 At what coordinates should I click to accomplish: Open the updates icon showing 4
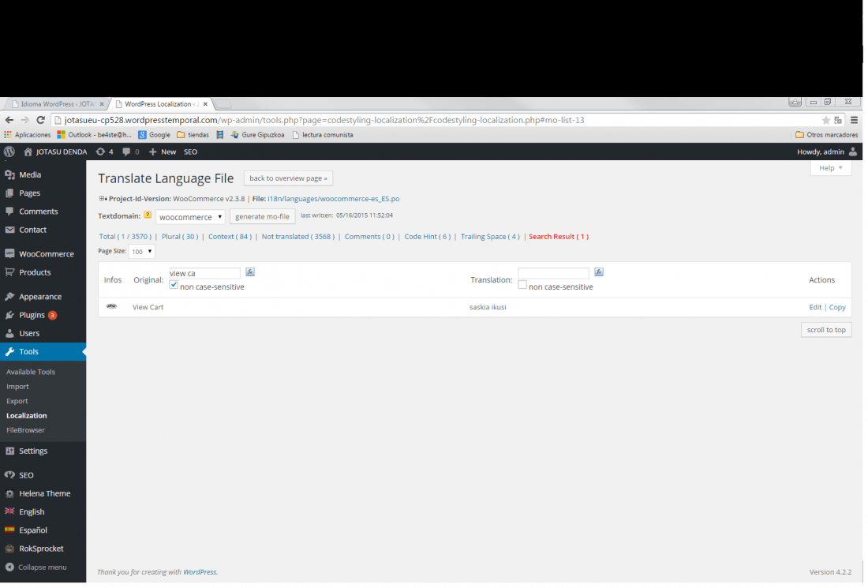[105, 152]
